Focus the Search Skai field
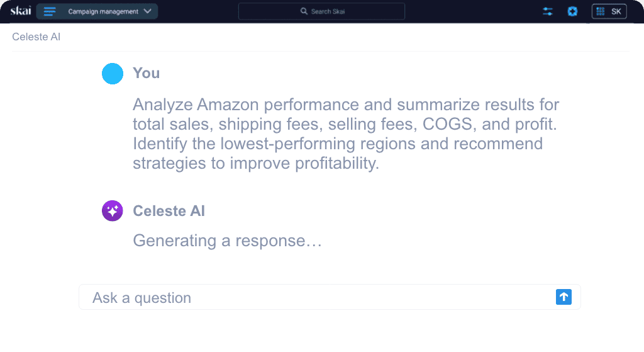The width and height of the screenshot is (644, 352). pyautogui.click(x=321, y=11)
